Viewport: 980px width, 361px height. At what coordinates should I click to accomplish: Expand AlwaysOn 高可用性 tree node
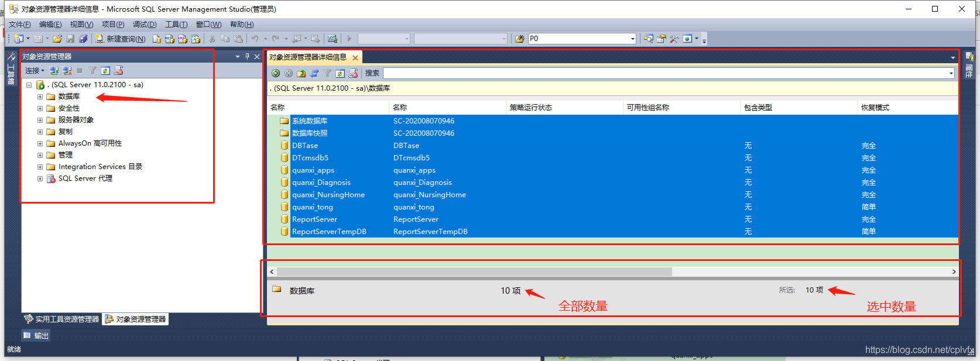click(40, 143)
